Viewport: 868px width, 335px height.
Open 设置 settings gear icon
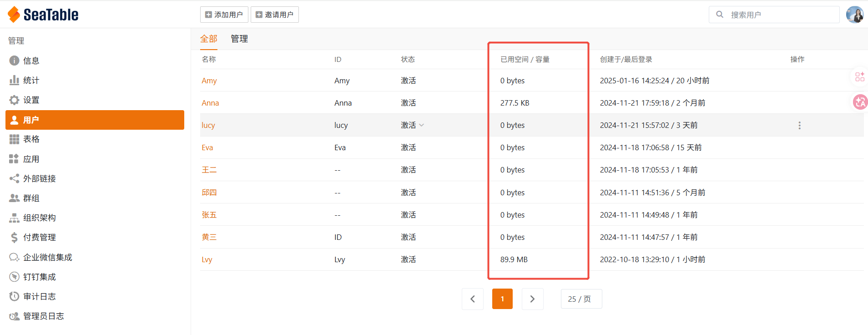(x=14, y=100)
